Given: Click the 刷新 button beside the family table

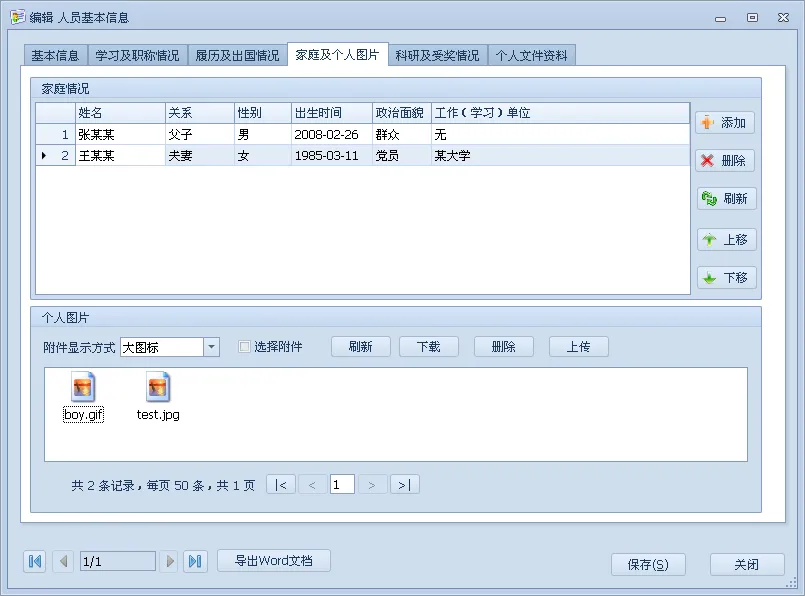Looking at the screenshot, I should pyautogui.click(x=726, y=198).
